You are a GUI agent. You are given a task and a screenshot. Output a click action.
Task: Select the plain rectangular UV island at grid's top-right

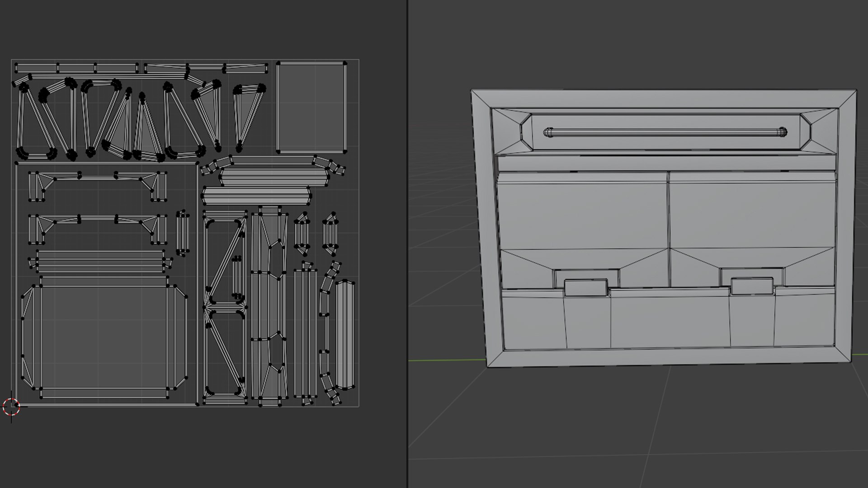point(311,107)
